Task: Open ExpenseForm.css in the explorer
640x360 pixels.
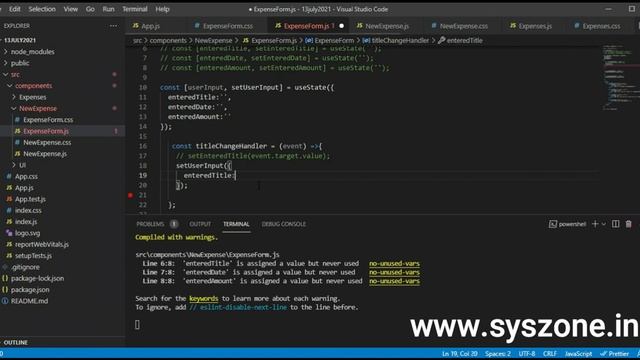Action: [x=48, y=120]
